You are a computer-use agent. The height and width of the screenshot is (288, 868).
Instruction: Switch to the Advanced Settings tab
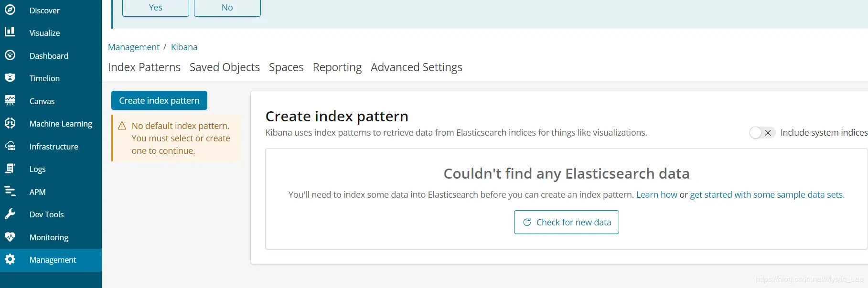click(x=417, y=67)
